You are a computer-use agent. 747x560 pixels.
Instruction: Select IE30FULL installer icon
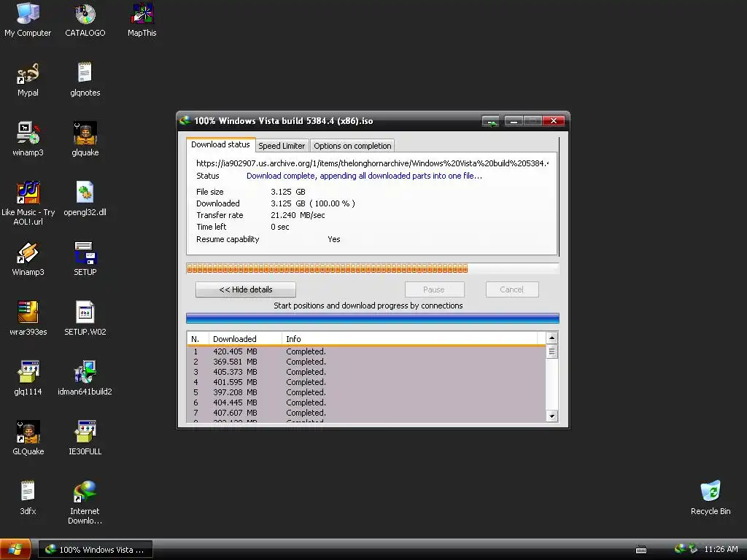tap(85, 438)
